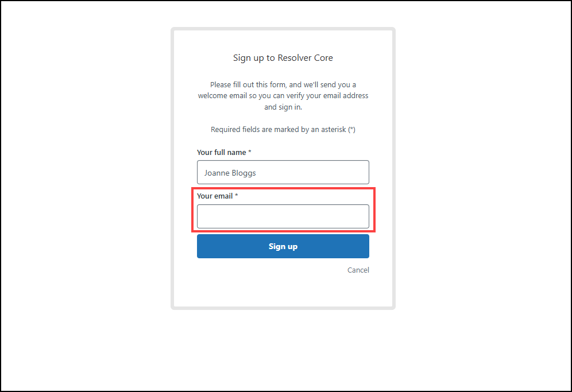Click inside the highlighted email input field

(283, 216)
